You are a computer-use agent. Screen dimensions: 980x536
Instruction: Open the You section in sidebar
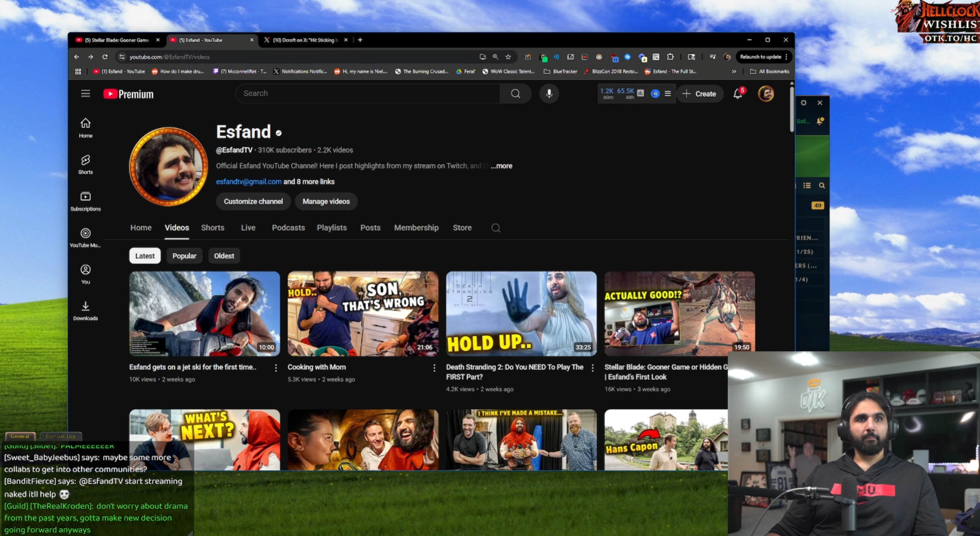click(86, 274)
